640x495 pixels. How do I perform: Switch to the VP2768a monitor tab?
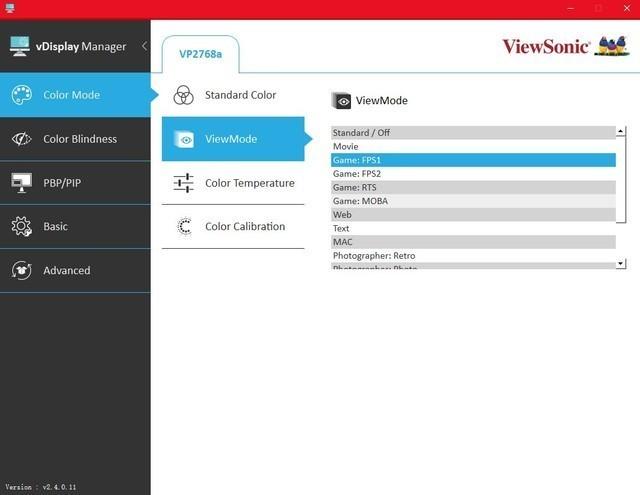coord(200,54)
